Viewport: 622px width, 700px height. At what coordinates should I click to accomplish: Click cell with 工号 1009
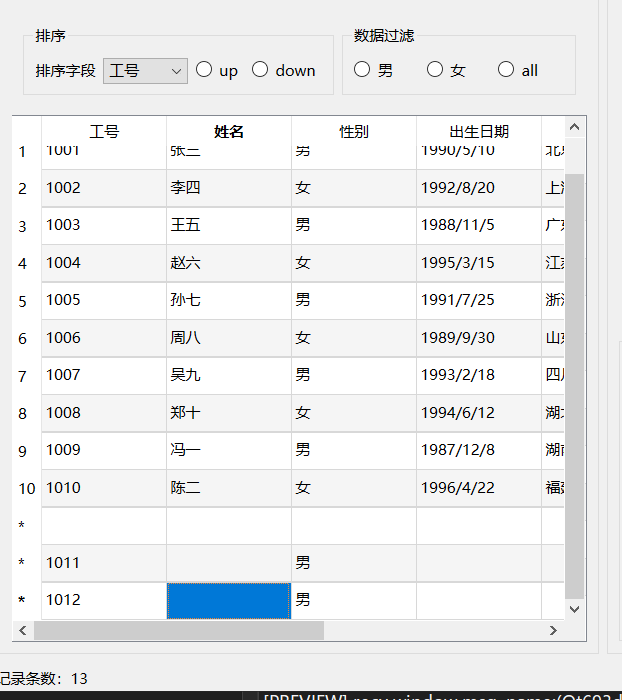[104, 450]
